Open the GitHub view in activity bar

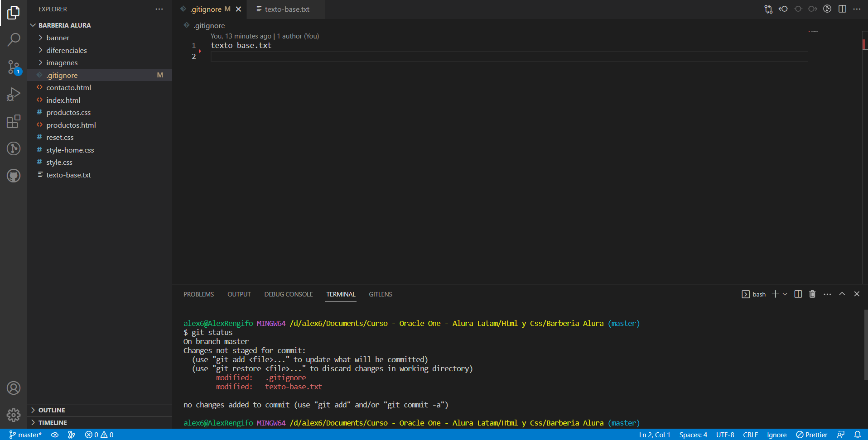click(x=14, y=176)
